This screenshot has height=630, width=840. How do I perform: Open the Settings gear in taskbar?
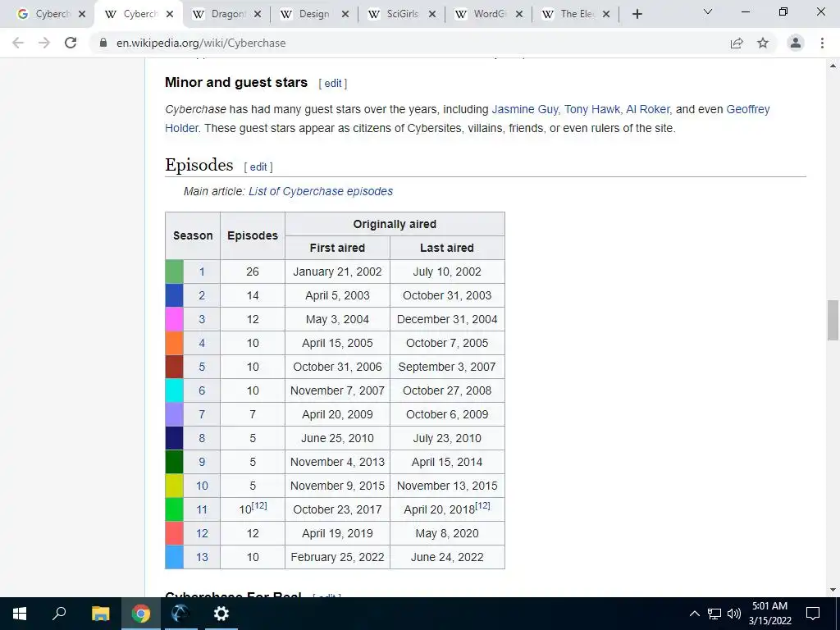(221, 614)
